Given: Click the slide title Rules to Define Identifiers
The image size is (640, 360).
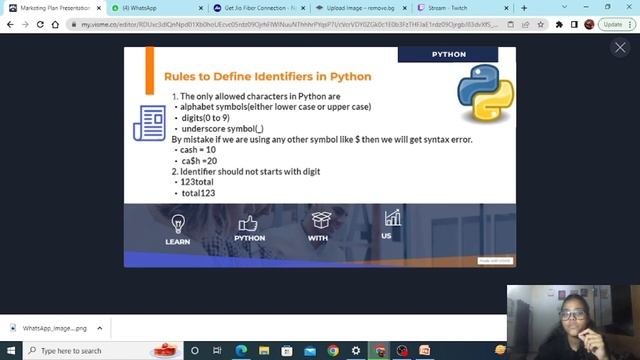Looking at the screenshot, I should [268, 77].
